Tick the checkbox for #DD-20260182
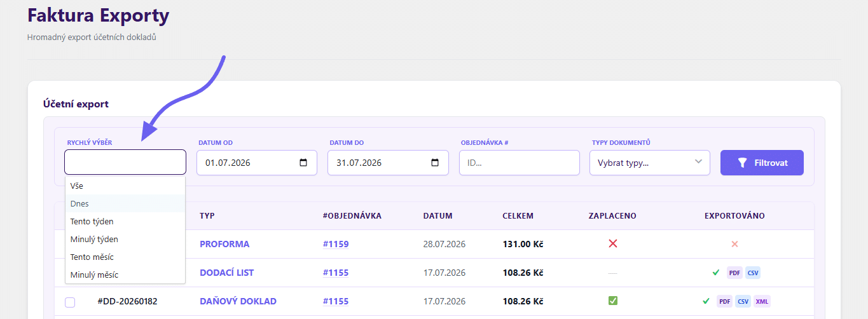The width and height of the screenshot is (868, 319). tap(70, 302)
